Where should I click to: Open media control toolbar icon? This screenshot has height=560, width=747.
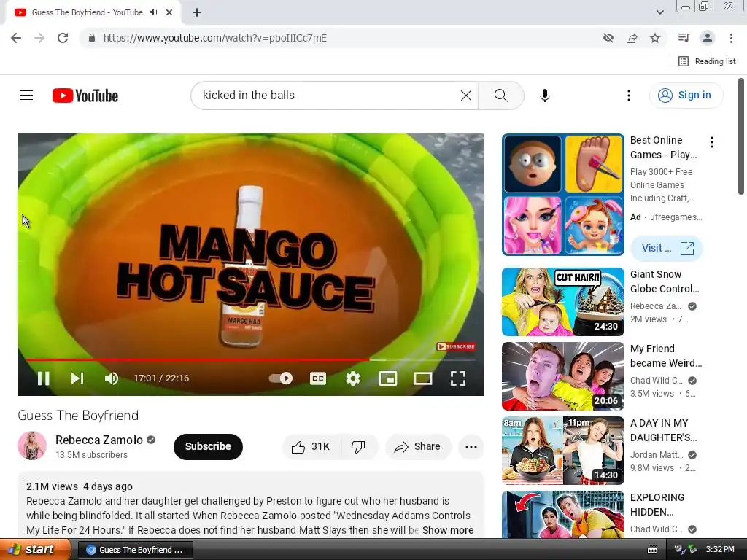pos(684,38)
